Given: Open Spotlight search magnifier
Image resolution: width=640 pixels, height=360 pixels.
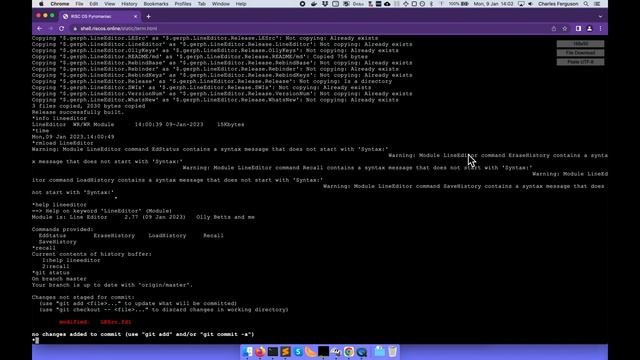Looking at the screenshot, I should (x=586, y=4).
